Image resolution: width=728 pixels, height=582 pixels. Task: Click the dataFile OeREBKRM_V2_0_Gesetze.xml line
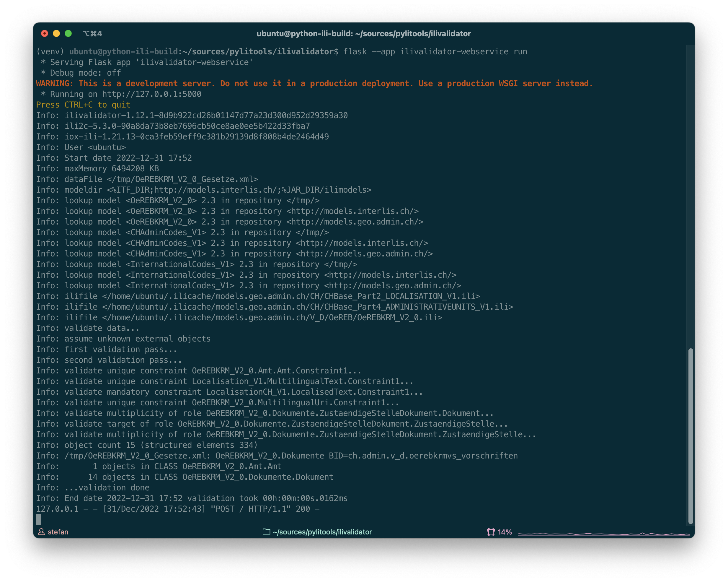click(147, 179)
